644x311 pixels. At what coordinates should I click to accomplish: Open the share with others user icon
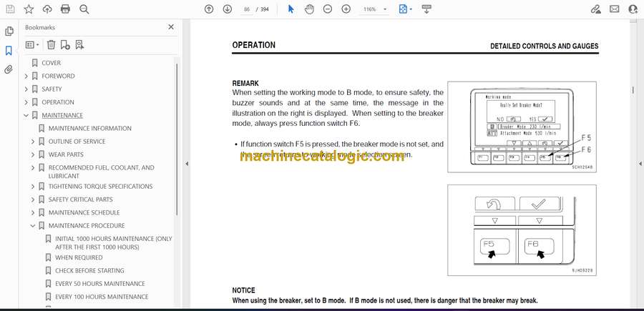pos(633,9)
